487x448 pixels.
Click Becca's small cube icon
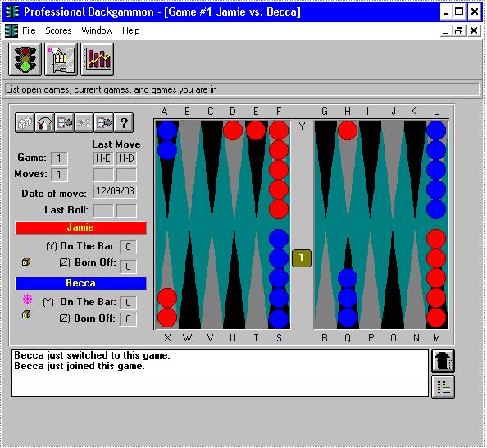26,315
